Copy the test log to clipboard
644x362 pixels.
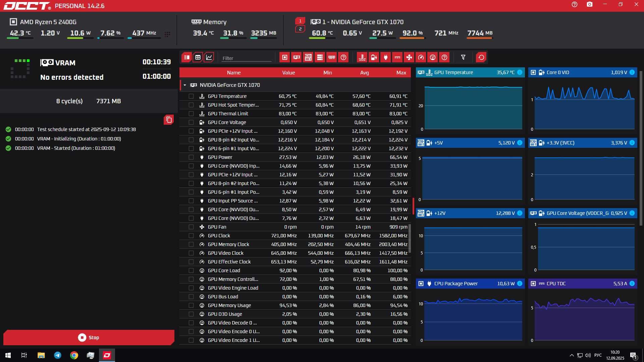click(x=169, y=120)
